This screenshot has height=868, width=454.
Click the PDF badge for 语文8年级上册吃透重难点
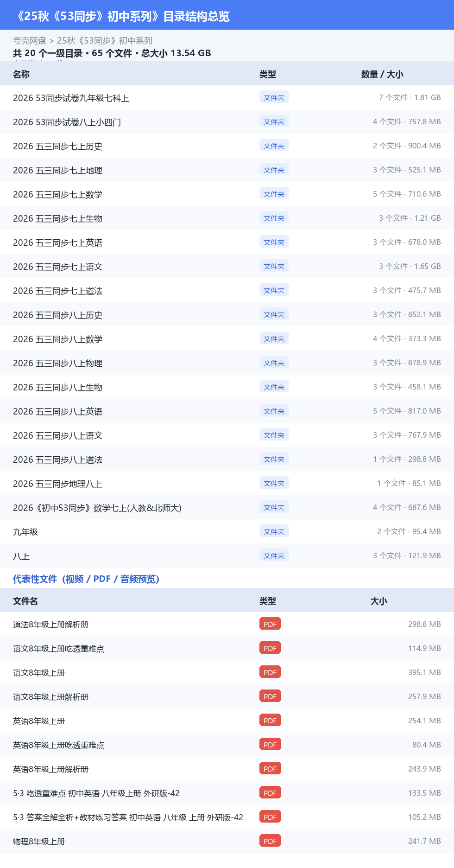point(270,648)
